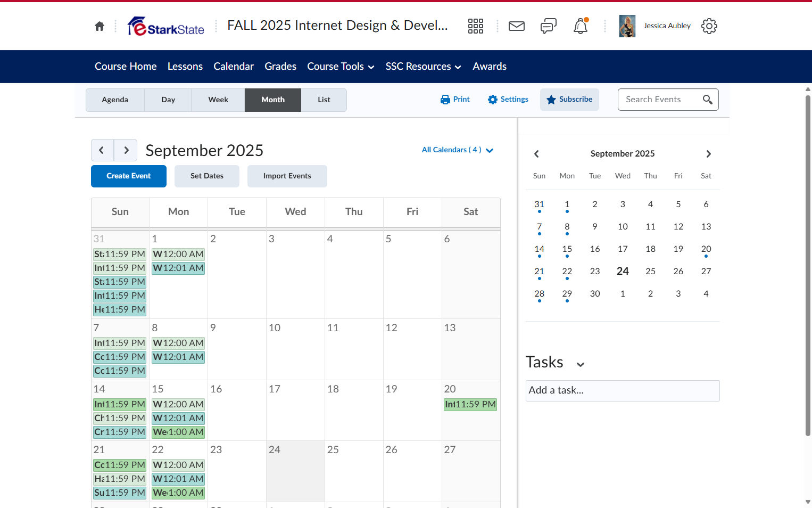Switch to the Day view tab
812x508 pixels.
[168, 100]
